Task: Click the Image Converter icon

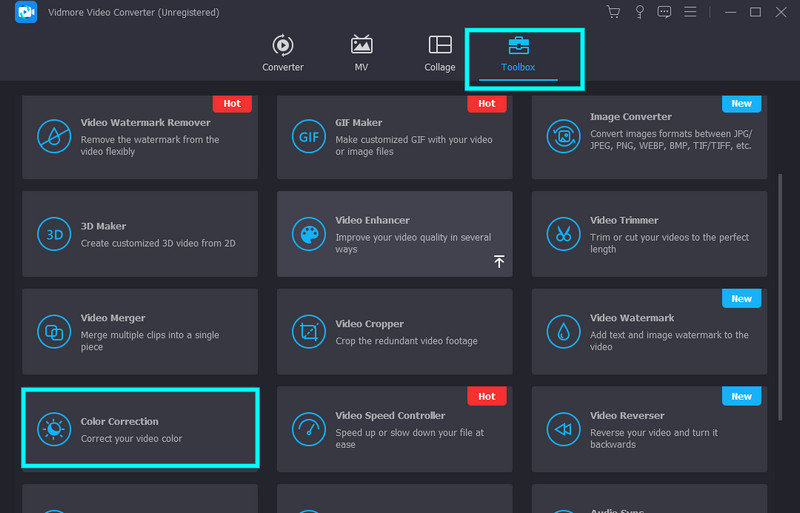Action: [x=562, y=134]
